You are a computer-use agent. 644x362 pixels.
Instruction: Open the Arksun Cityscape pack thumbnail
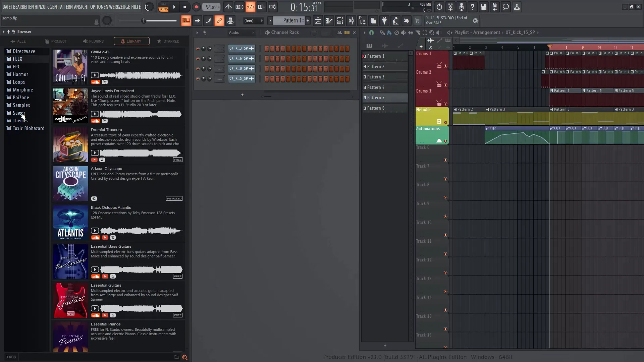tap(70, 184)
